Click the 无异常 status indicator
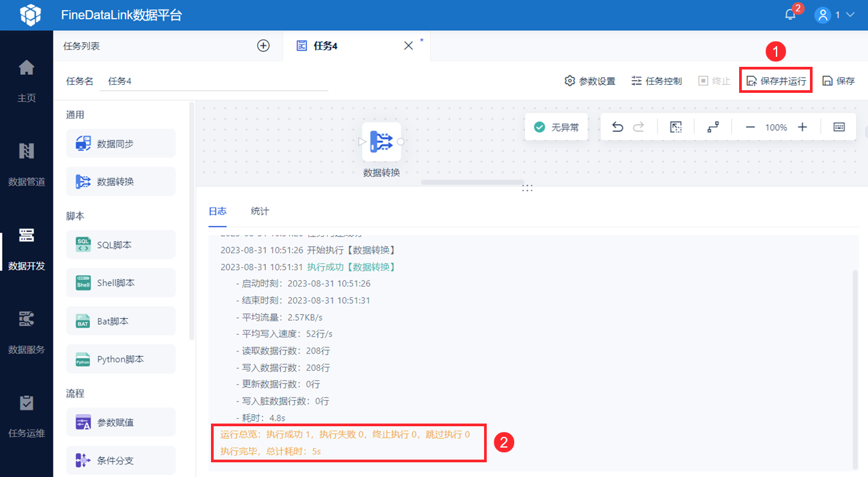This screenshot has width=868, height=477. tap(556, 127)
